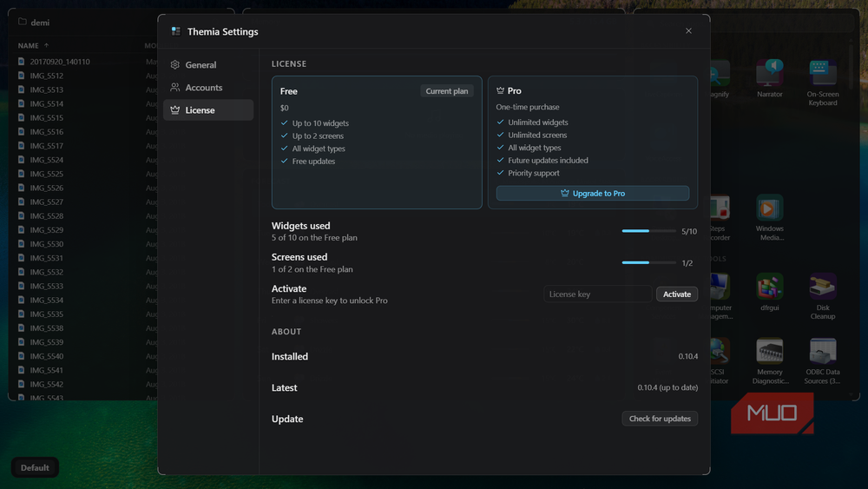Screen dimensions: 868x489
Task: Open On-Screen Keyboard in background window
Action: click(823, 83)
